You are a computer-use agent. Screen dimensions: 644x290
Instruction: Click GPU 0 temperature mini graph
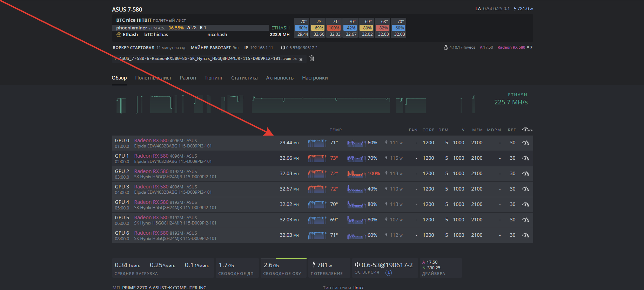pos(317,143)
